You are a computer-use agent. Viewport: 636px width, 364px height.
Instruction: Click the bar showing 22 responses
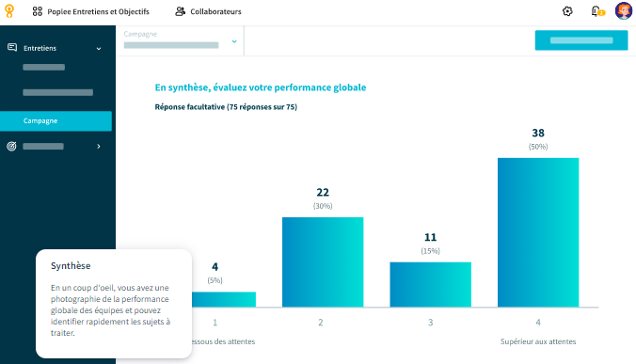tap(323, 261)
